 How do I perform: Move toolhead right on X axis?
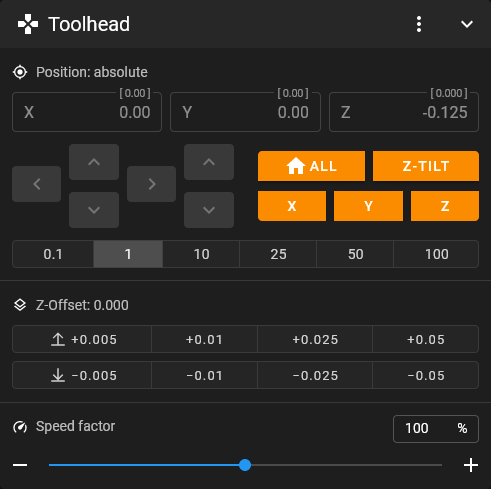(x=152, y=184)
